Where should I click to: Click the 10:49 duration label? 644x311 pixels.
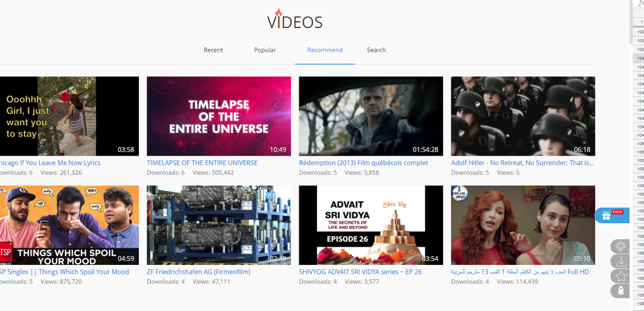[x=278, y=149]
